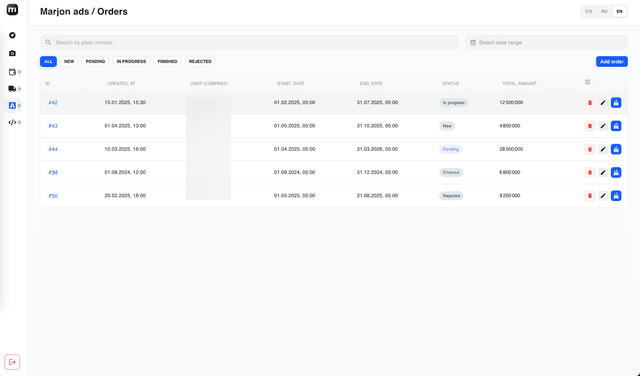Open order link #43

53,126
